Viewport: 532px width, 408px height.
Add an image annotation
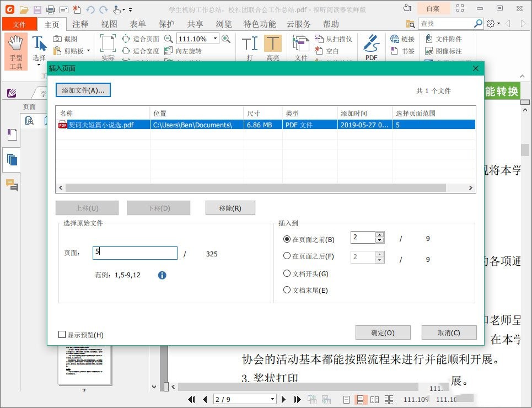[443, 51]
